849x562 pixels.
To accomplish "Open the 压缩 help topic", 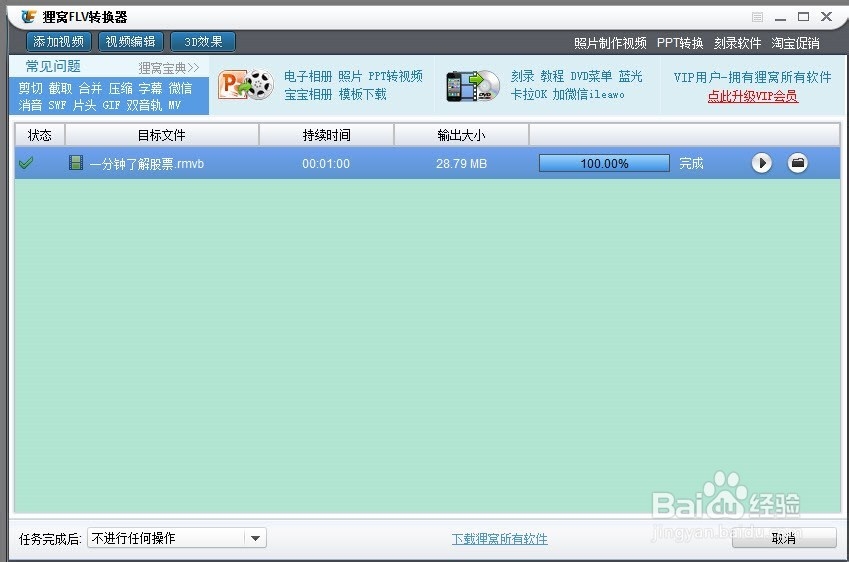I will (x=120, y=88).
